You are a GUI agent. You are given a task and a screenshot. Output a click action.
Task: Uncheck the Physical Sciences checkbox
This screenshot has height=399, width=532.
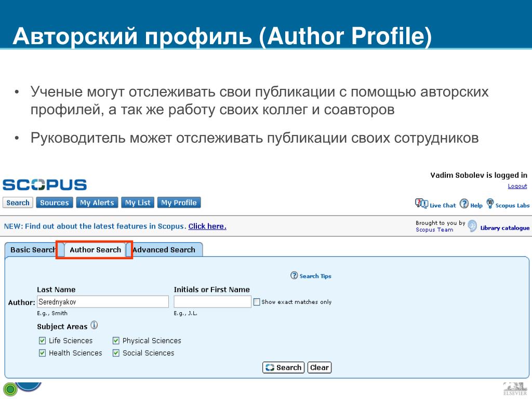(x=116, y=341)
